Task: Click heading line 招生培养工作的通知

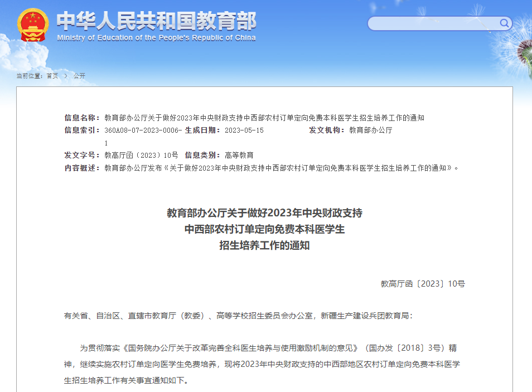Action: tap(265, 245)
